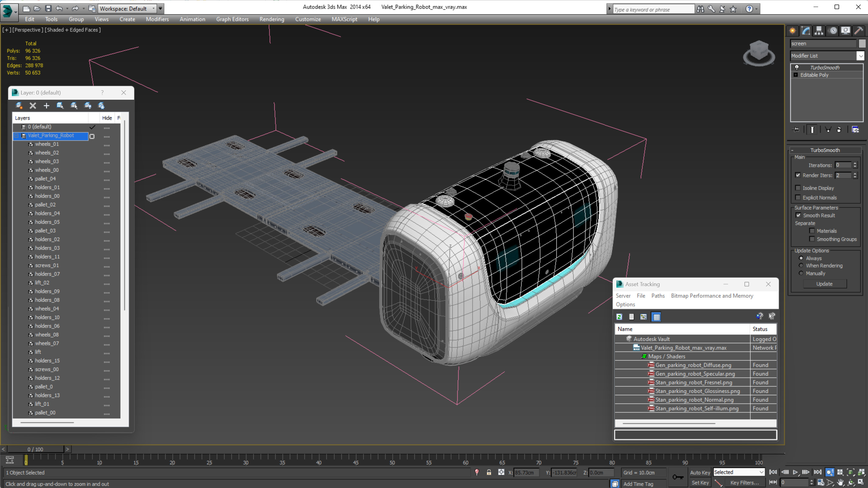This screenshot has width=868, height=488.
Task: Open the Display command panel tab
Action: (x=845, y=31)
